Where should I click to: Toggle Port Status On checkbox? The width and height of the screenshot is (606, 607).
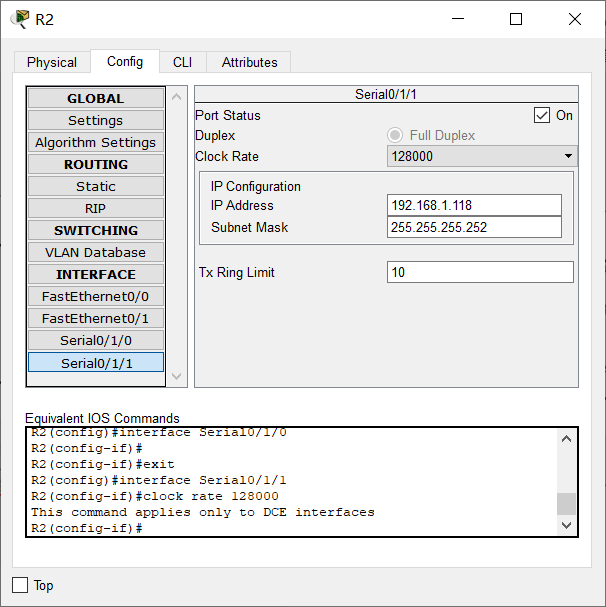click(542, 115)
